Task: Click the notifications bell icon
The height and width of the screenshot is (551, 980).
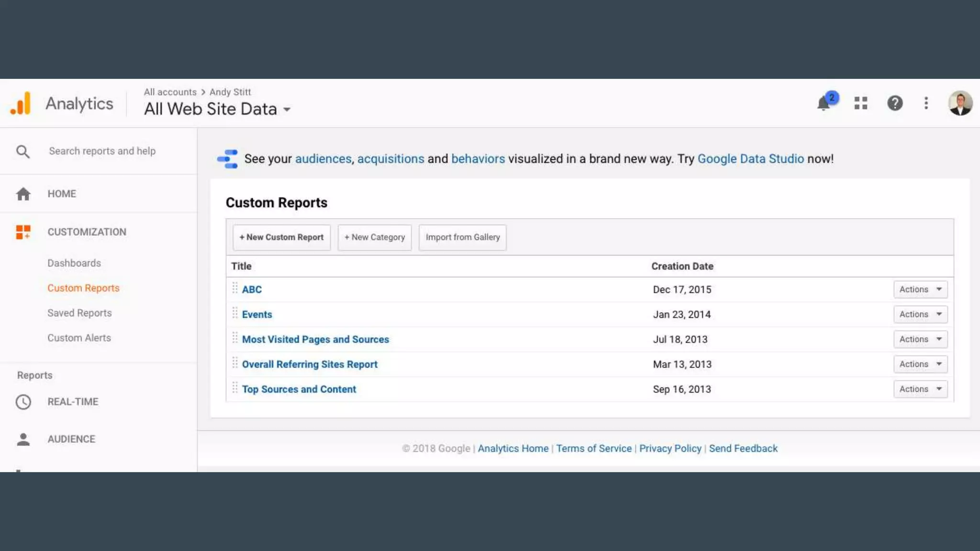Action: [824, 103]
